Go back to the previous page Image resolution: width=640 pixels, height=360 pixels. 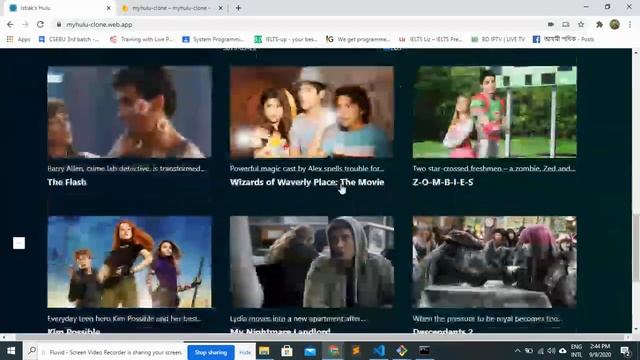10,24
